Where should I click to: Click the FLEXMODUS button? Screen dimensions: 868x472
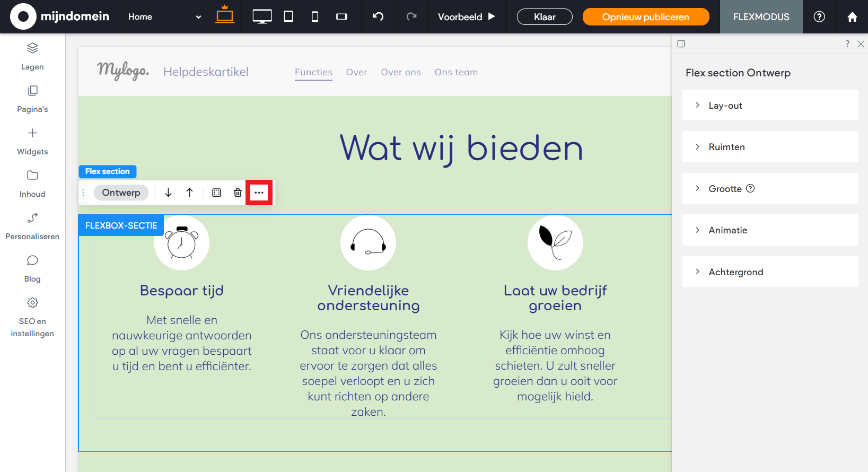coord(761,17)
